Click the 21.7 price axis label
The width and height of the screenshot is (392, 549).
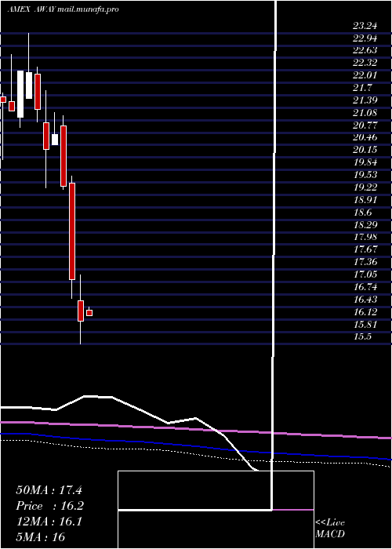point(362,88)
